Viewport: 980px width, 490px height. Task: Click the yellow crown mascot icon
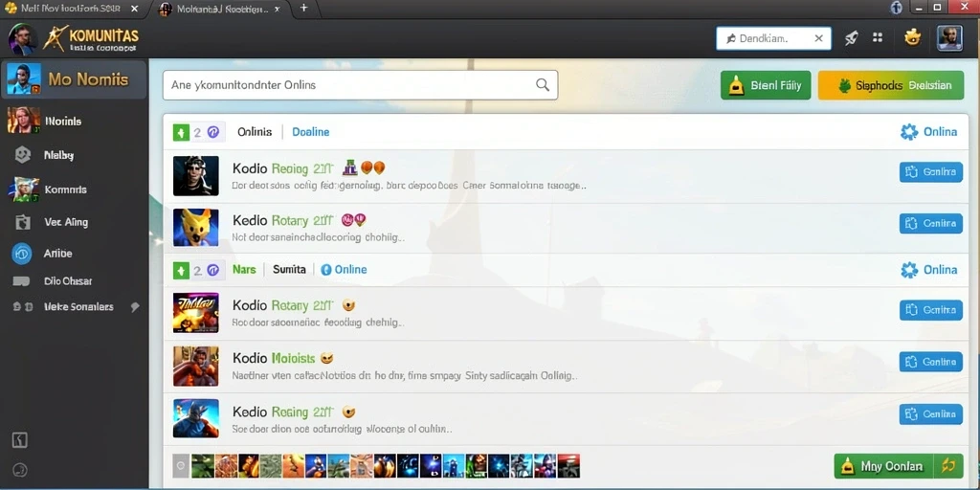point(912,37)
